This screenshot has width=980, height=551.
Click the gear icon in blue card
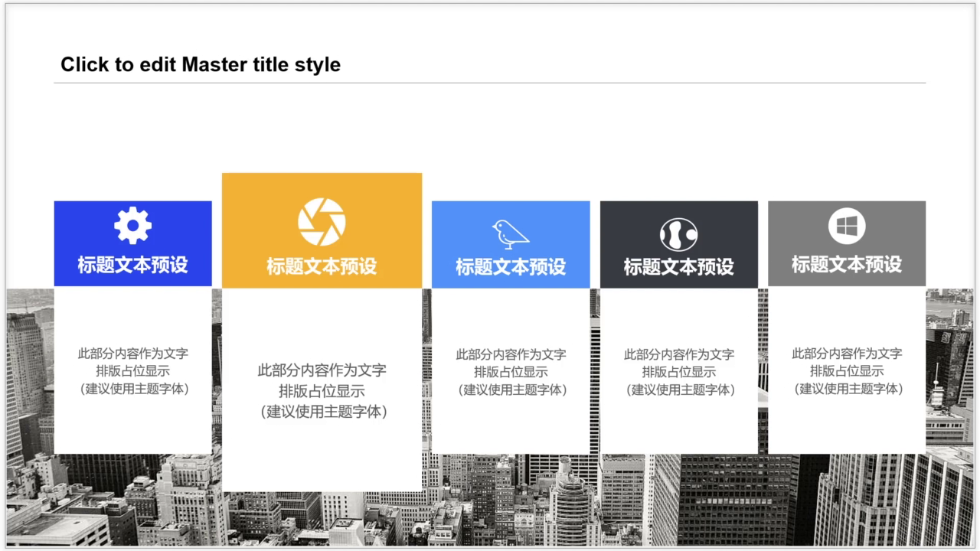point(133,226)
